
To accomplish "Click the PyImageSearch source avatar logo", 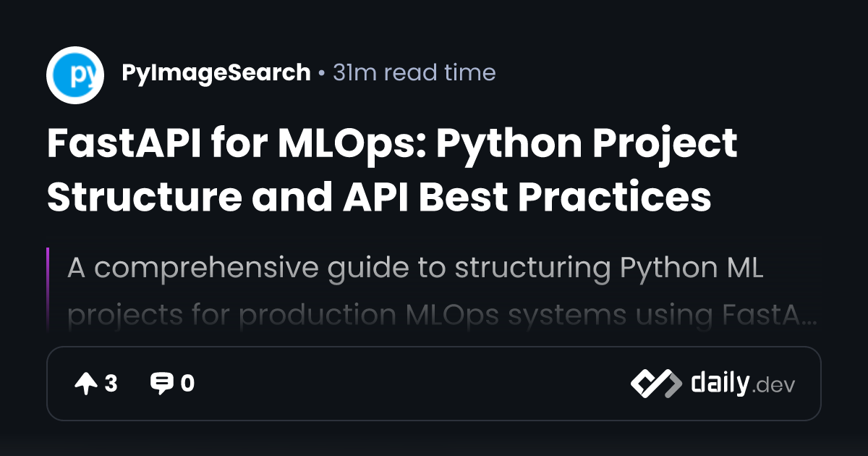I will coord(75,75).
